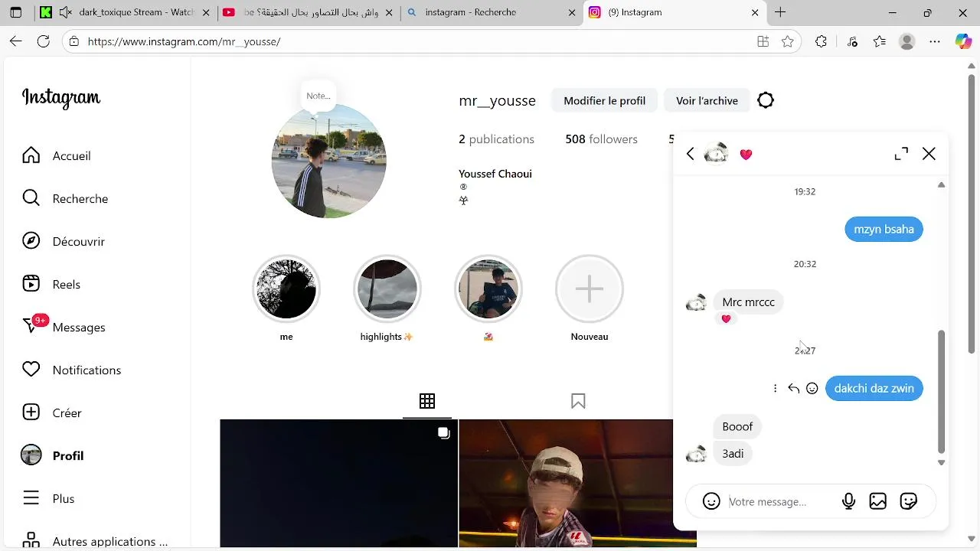
Task: Reload the page
Action: point(44,41)
